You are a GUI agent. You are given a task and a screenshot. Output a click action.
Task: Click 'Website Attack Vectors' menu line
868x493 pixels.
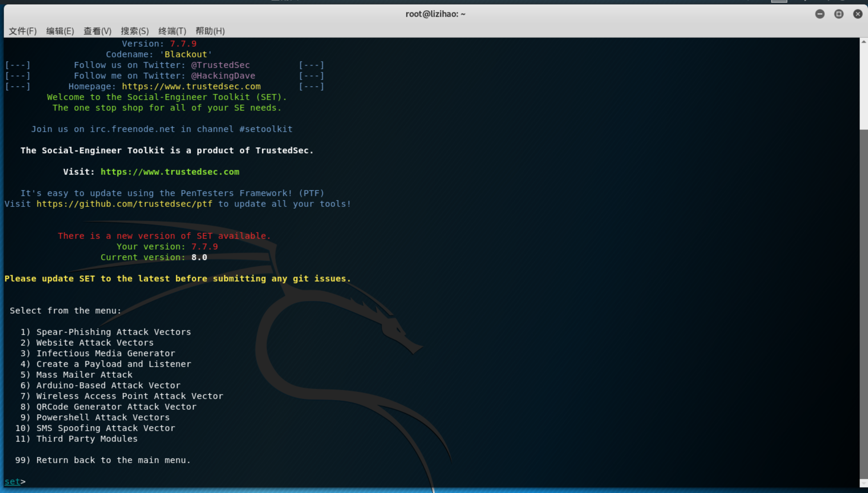(x=87, y=343)
